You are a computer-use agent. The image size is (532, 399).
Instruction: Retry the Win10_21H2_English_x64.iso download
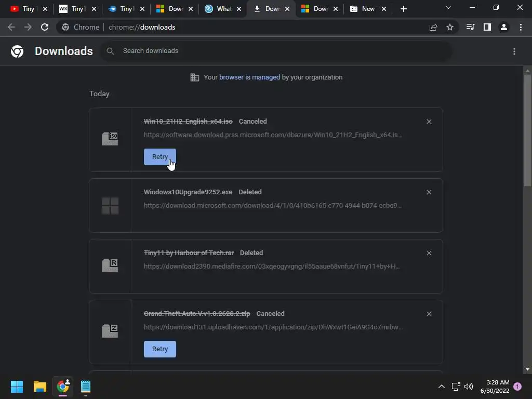click(x=160, y=157)
